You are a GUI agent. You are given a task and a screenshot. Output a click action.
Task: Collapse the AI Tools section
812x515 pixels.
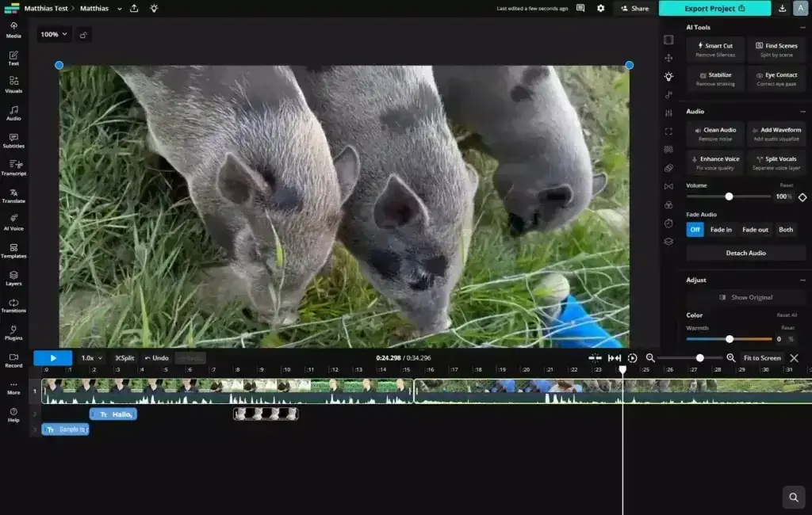pyautogui.click(x=802, y=28)
